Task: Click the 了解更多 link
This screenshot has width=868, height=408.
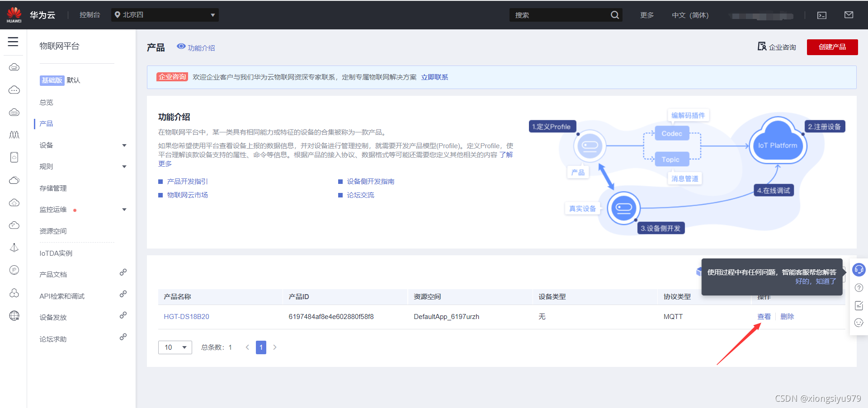Action: tap(506, 155)
